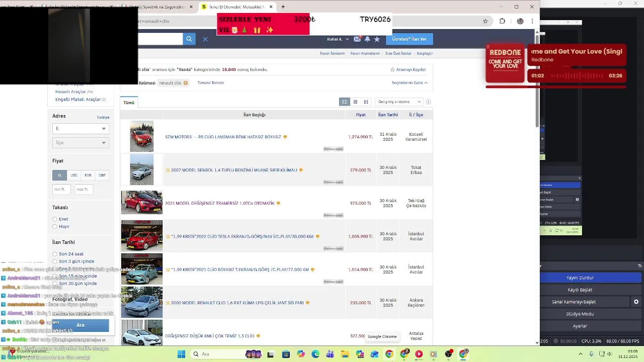Collapse filters with 'Seçtiklerimi Gizle'

pos(410,83)
